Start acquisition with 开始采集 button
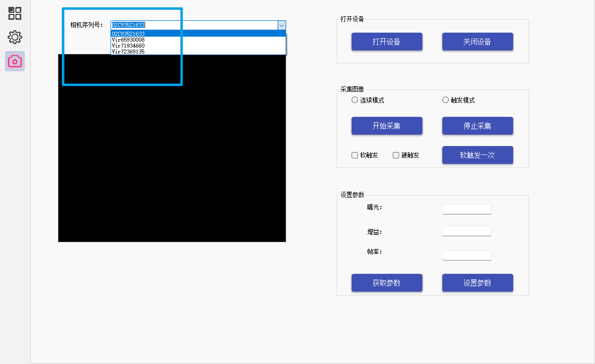The width and height of the screenshot is (595, 364). [387, 126]
